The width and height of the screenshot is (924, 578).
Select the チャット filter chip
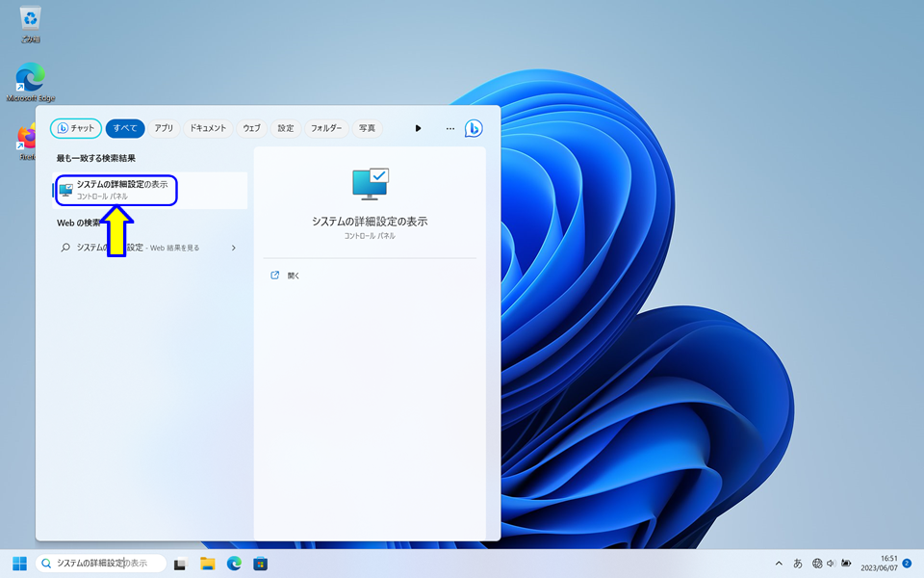[x=76, y=128]
